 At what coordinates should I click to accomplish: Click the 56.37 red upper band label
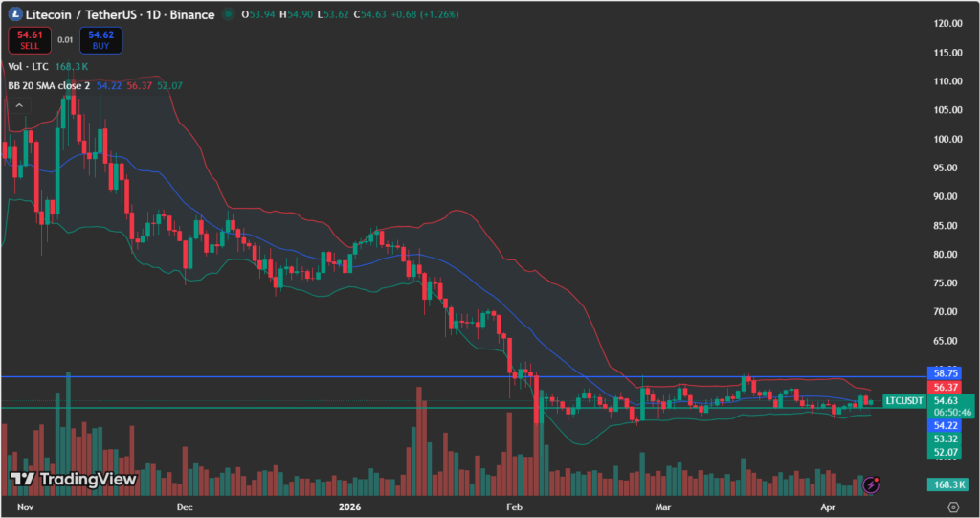point(945,387)
